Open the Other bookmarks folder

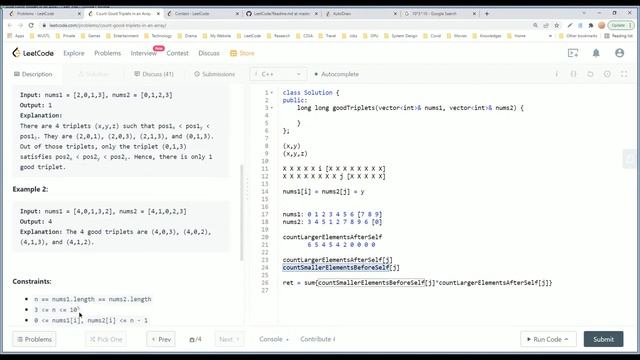pyautogui.click(x=578, y=36)
